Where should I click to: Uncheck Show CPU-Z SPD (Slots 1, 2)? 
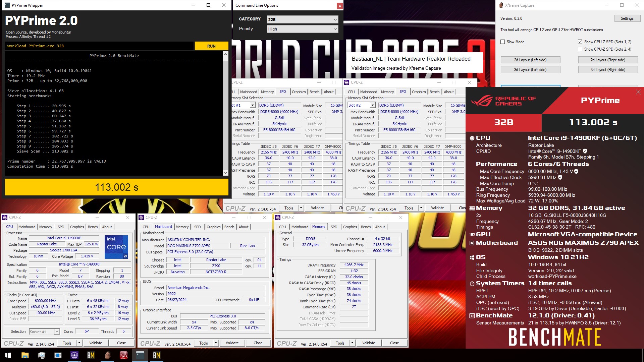tap(580, 42)
